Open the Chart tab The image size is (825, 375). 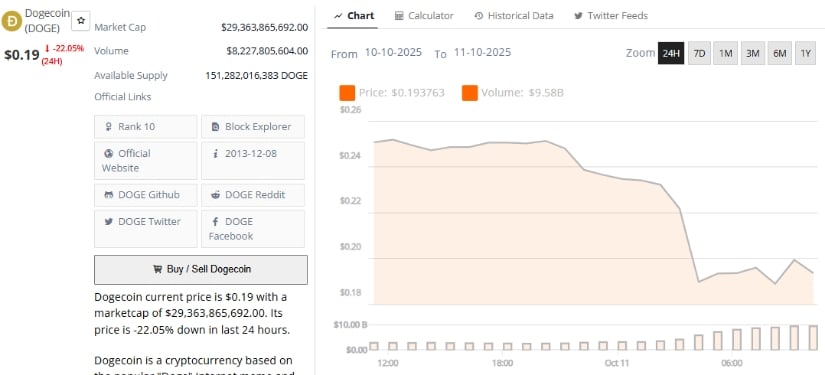tap(354, 16)
